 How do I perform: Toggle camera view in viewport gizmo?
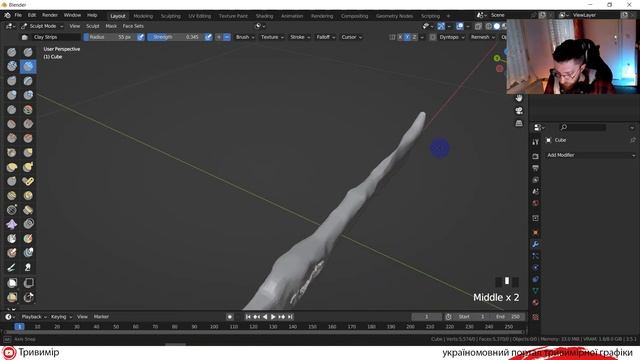click(x=519, y=111)
